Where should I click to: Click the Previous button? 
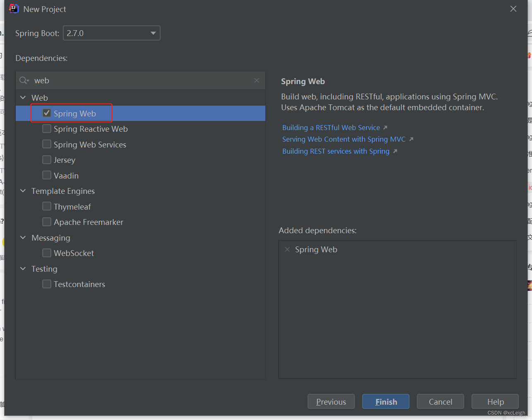pos(331,402)
